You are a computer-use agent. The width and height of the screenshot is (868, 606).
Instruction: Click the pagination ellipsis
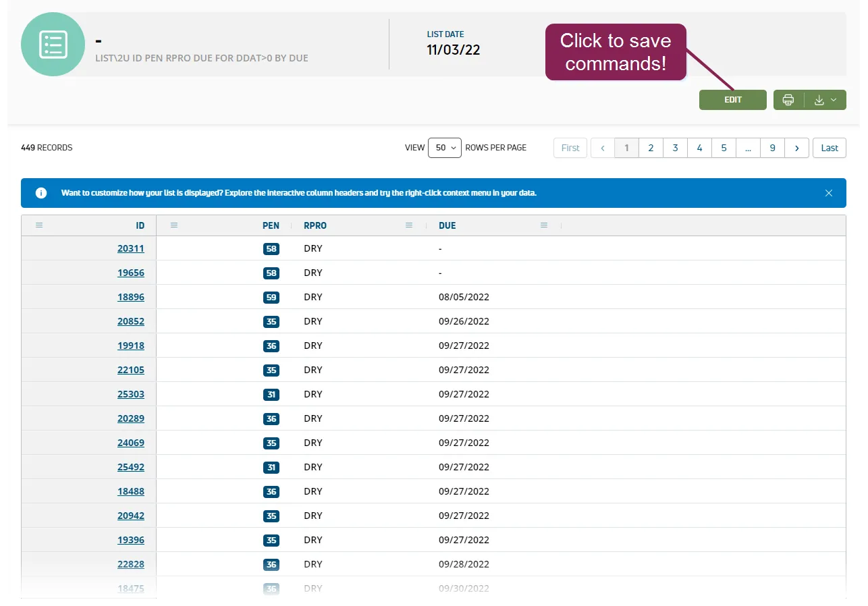click(x=748, y=148)
